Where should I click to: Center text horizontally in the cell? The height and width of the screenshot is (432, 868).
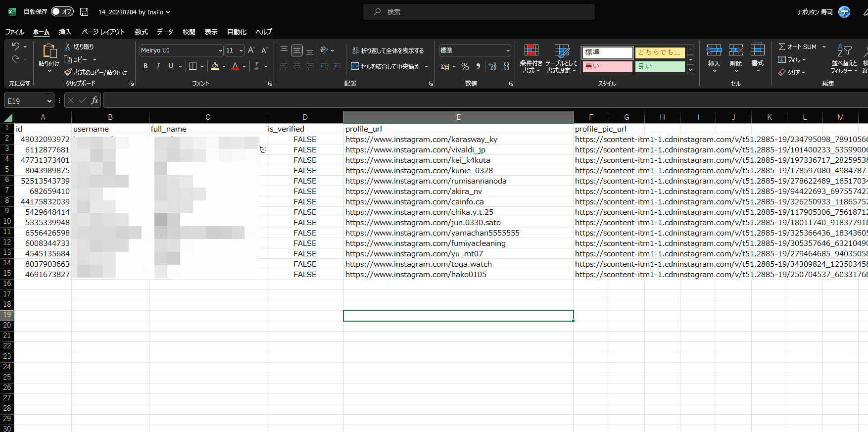pyautogui.click(x=297, y=66)
